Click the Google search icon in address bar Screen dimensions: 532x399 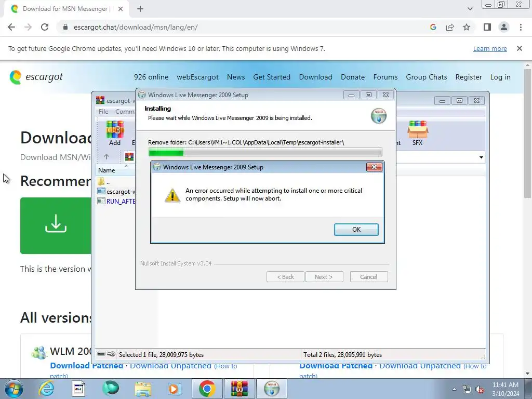coord(433,27)
